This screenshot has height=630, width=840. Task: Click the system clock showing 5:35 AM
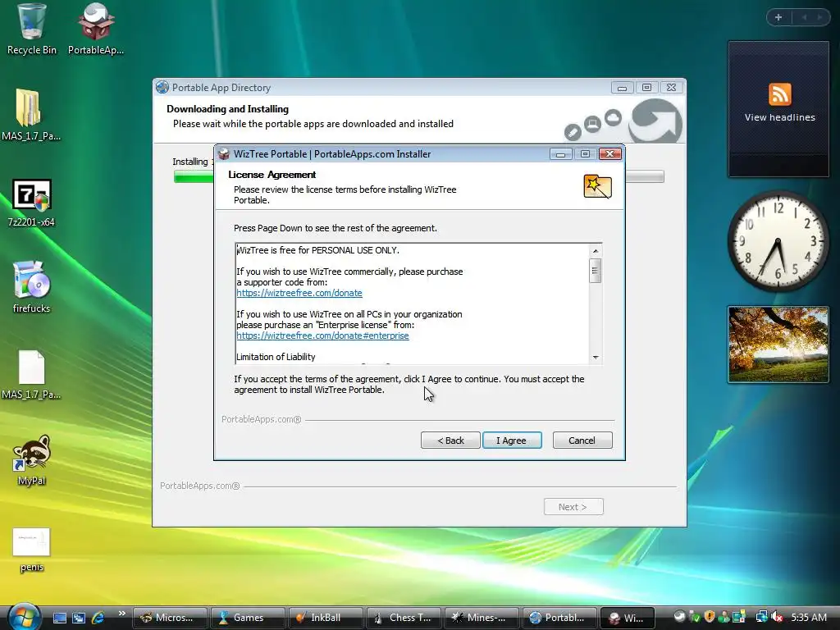point(809,617)
